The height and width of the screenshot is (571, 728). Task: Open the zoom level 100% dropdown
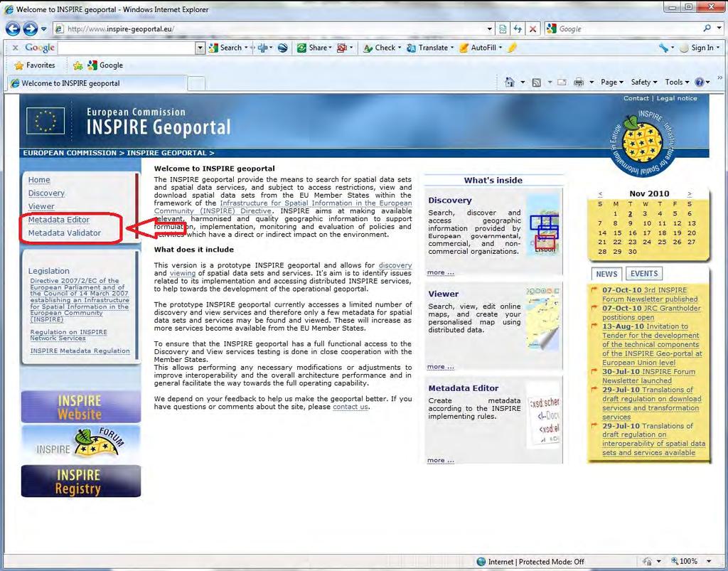pyautogui.click(x=709, y=561)
